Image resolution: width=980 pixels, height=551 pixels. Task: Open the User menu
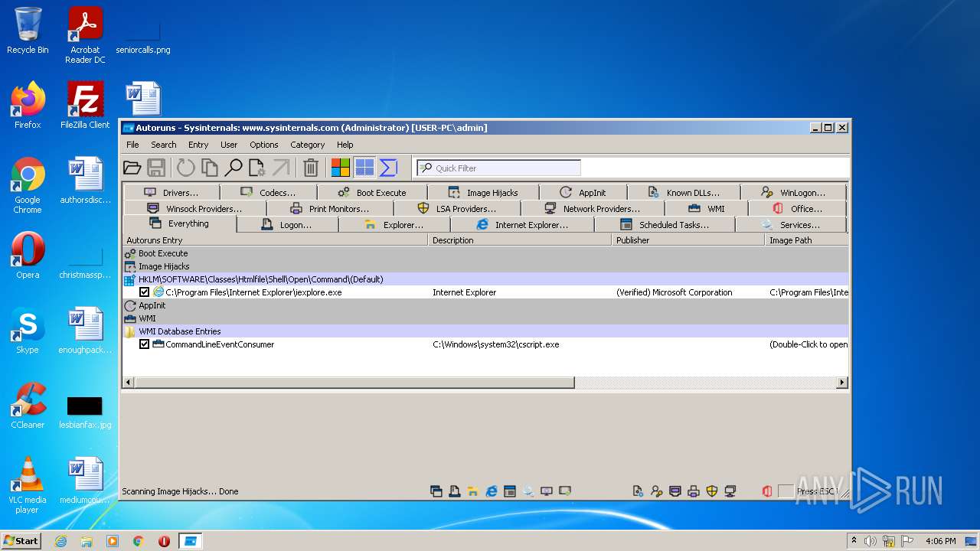229,145
